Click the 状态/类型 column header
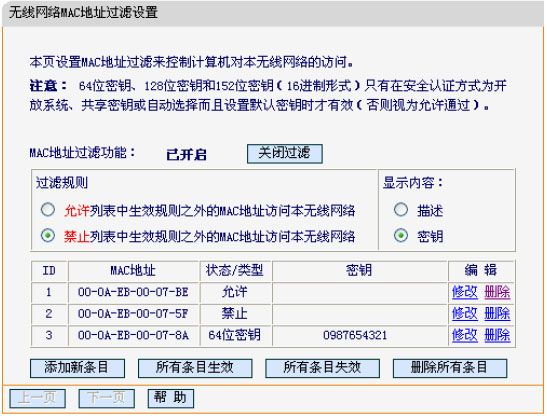The width and height of the screenshot is (547, 416). [235, 270]
